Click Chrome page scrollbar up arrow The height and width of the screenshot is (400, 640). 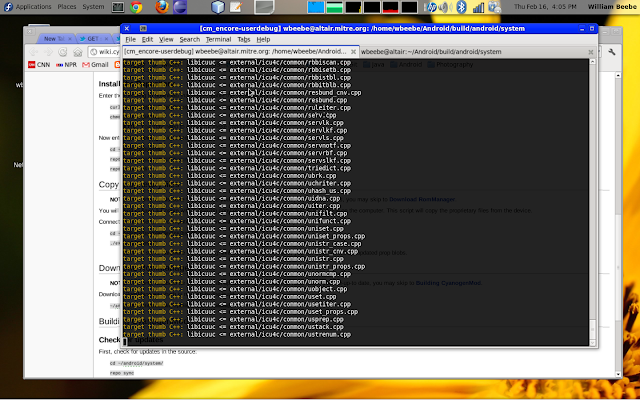tap(618, 76)
